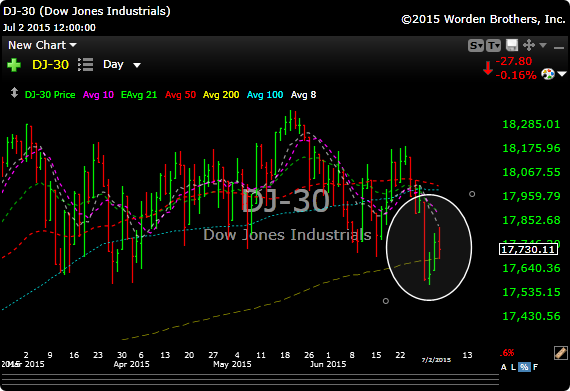The image size is (570, 391).
Task: Open the New Chart dropdown menu
Action: click(42, 45)
